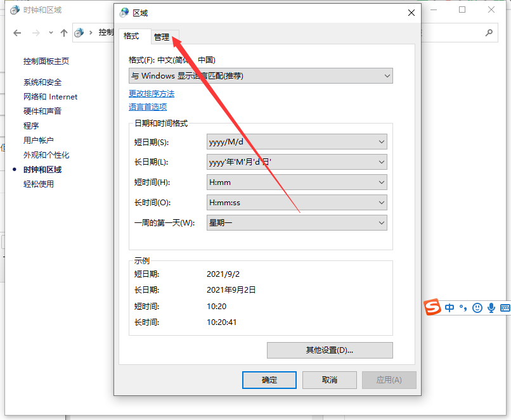
Task: Select the 格式 tab
Action: (x=131, y=36)
